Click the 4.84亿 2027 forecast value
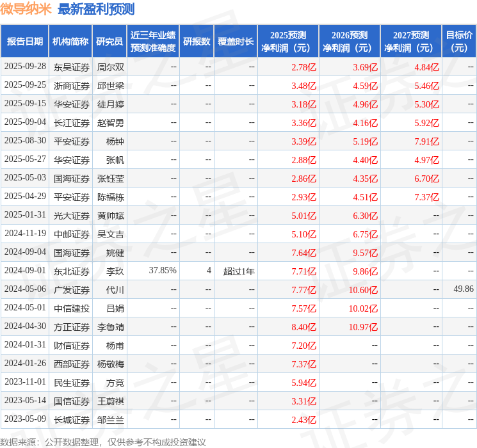This screenshot has height=448, width=477. (x=427, y=67)
